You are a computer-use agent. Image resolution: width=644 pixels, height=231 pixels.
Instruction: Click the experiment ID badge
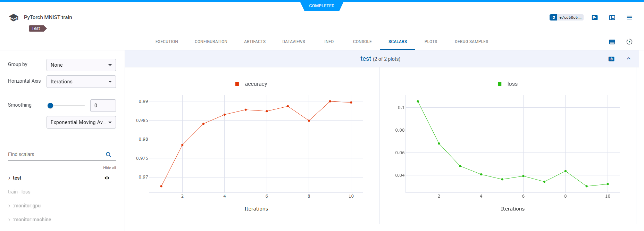[566, 17]
